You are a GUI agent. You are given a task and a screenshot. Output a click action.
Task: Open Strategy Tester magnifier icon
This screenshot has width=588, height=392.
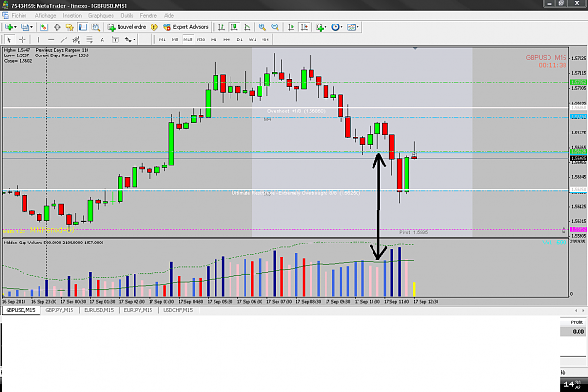[x=96, y=27]
